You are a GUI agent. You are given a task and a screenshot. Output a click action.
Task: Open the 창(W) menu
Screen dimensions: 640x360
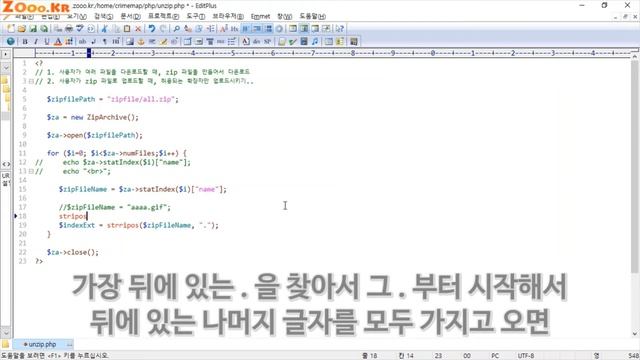click(x=284, y=16)
